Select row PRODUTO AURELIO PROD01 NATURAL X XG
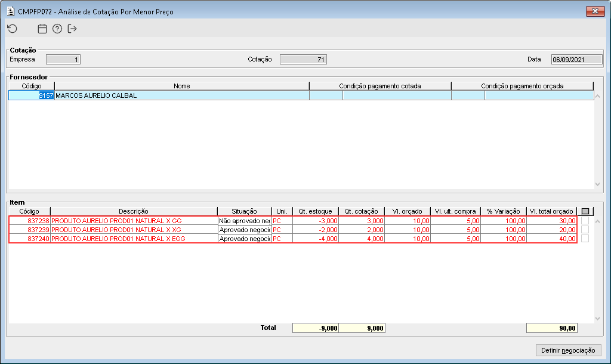This screenshot has width=611, height=364. click(134, 230)
